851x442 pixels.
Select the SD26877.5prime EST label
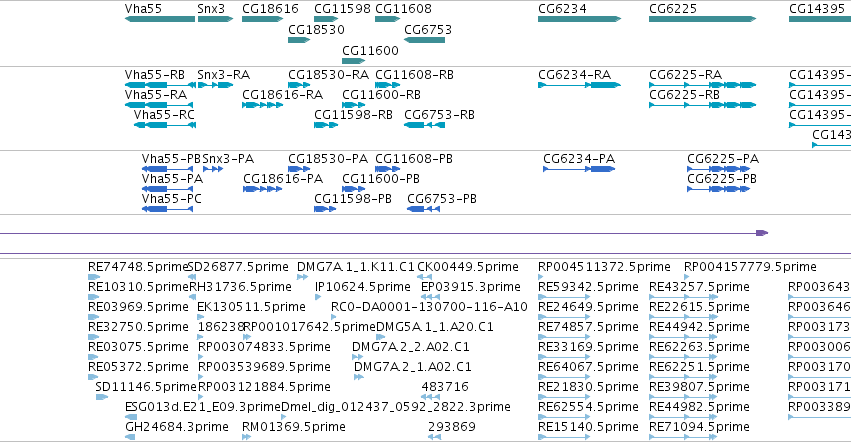click(238, 267)
